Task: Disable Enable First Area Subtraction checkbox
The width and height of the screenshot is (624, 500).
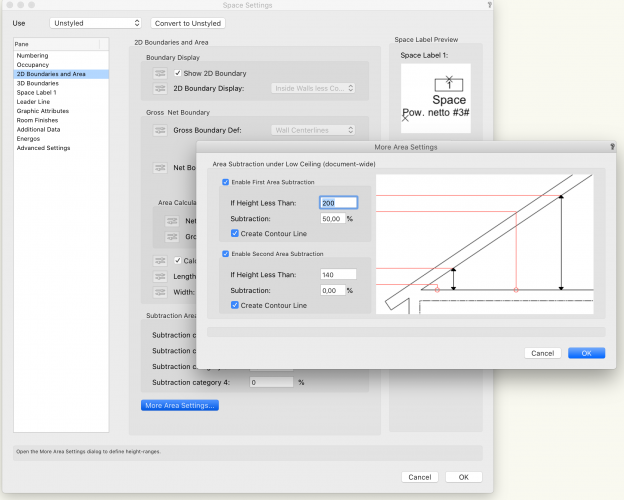Action: tap(225, 182)
